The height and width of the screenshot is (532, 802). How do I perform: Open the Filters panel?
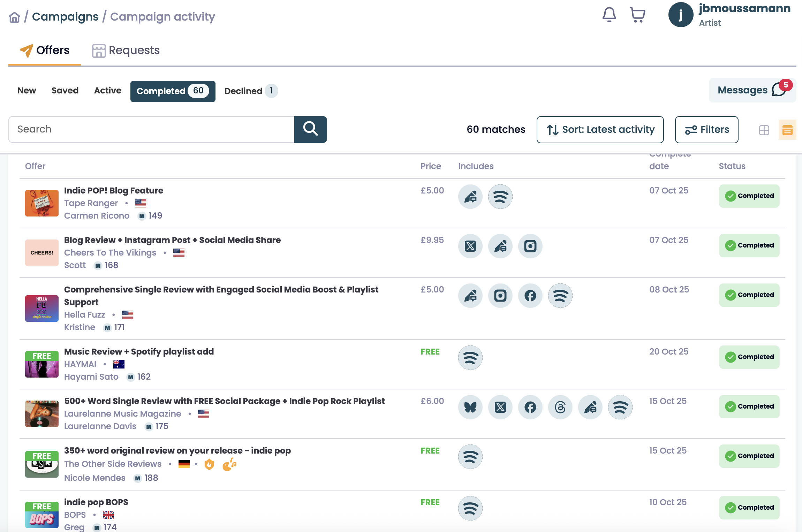706,130
